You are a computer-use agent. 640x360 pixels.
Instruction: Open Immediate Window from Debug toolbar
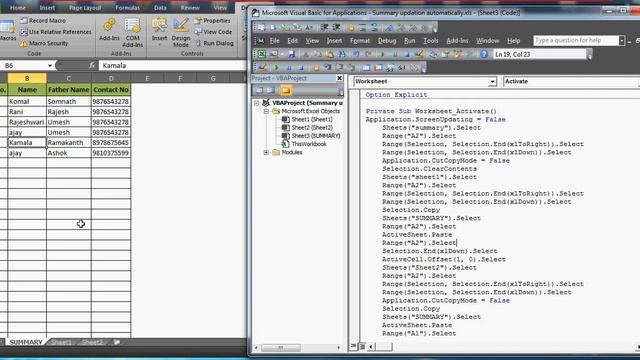(x=379, y=67)
